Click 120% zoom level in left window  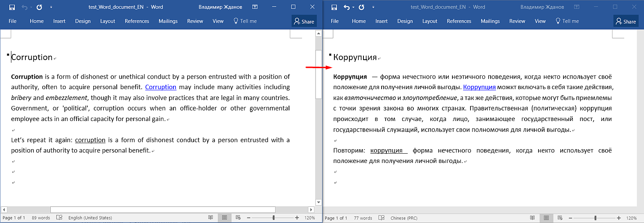tap(310, 218)
